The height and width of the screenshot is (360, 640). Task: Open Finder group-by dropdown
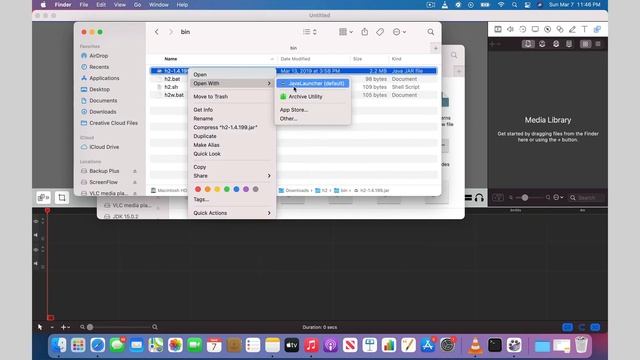(346, 32)
